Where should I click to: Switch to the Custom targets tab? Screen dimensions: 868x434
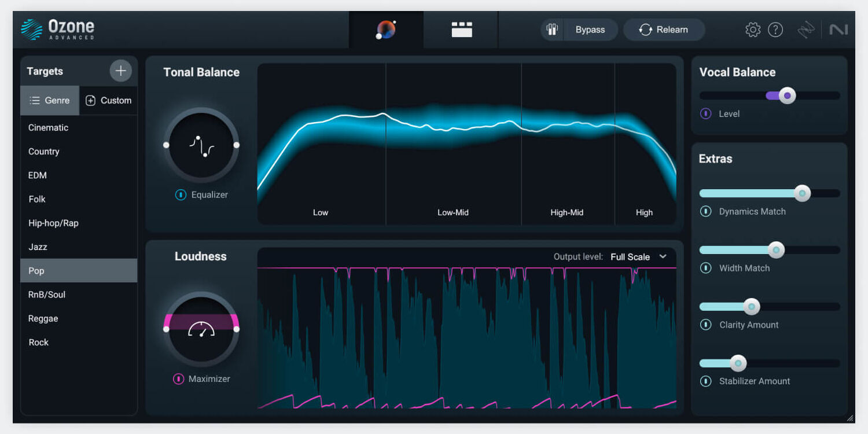(109, 101)
